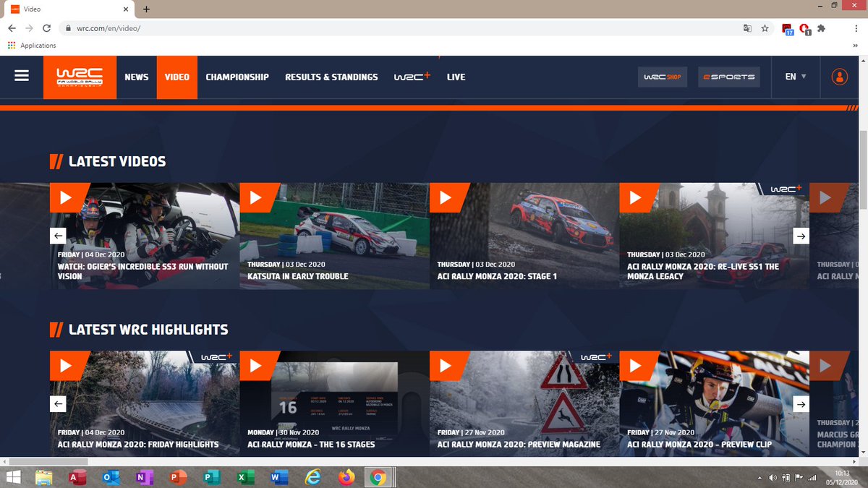Open the EN language dropdown
Screen dimensions: 868x488
(x=796, y=77)
